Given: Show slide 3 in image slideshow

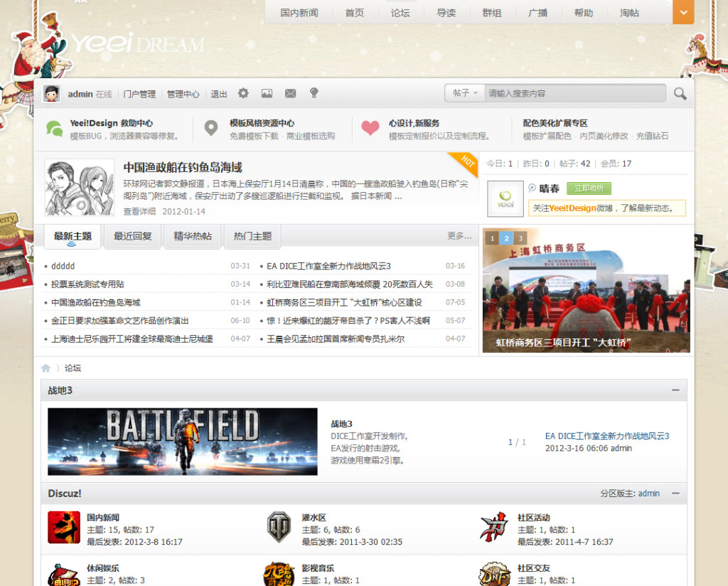Looking at the screenshot, I should pos(520,238).
